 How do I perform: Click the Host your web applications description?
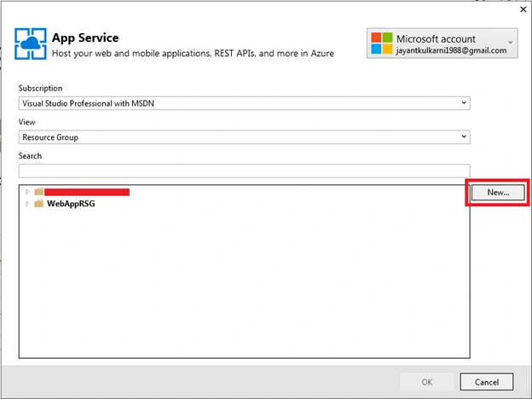[x=193, y=53]
